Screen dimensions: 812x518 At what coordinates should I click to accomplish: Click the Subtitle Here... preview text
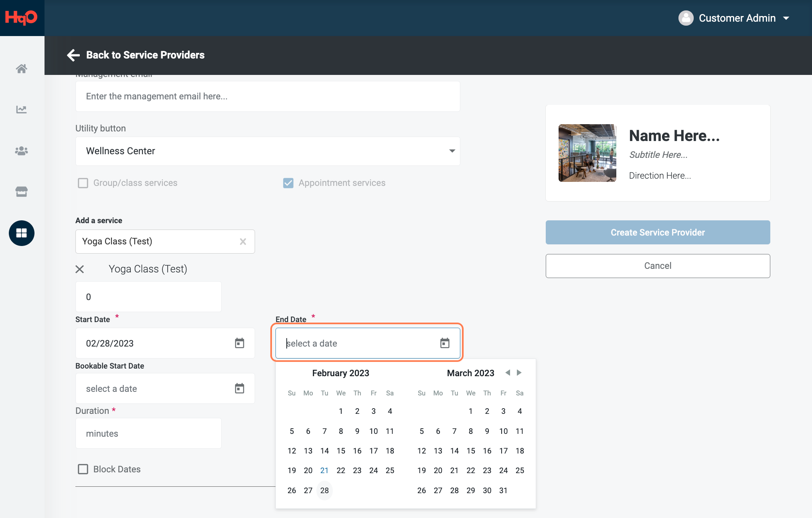(658, 155)
